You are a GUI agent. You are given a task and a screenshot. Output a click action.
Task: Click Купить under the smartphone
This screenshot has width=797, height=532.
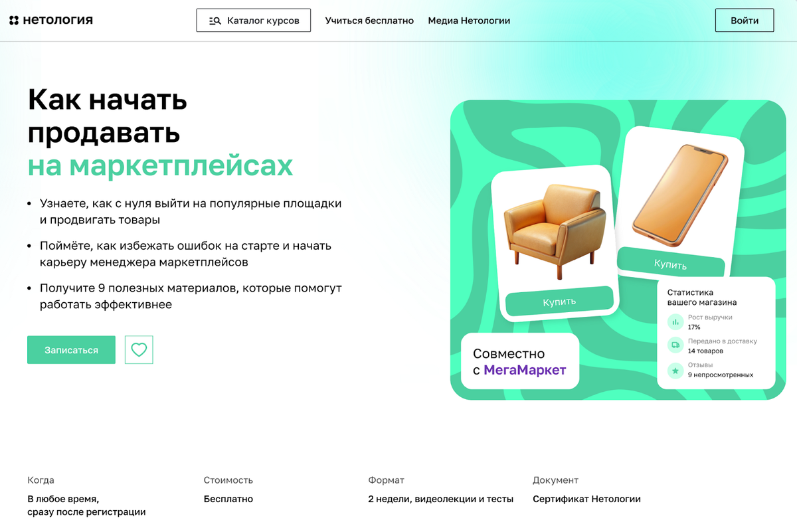[x=671, y=264]
